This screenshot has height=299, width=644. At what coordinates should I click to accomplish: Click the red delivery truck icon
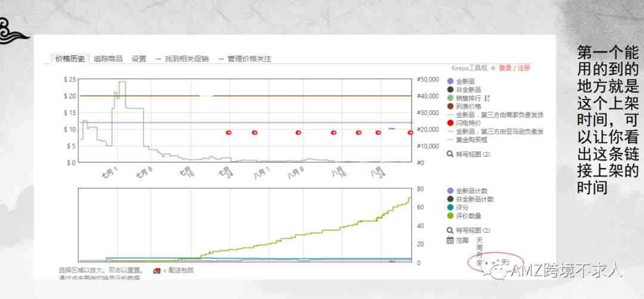point(156,270)
